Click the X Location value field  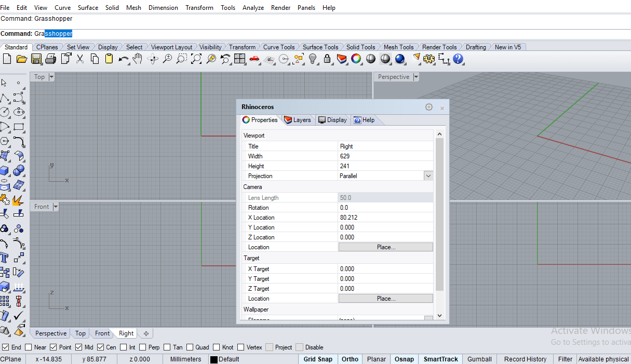coord(385,218)
